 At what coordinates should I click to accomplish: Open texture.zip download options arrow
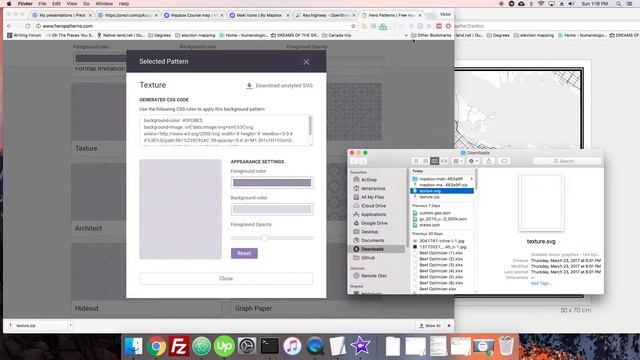[x=70, y=325]
